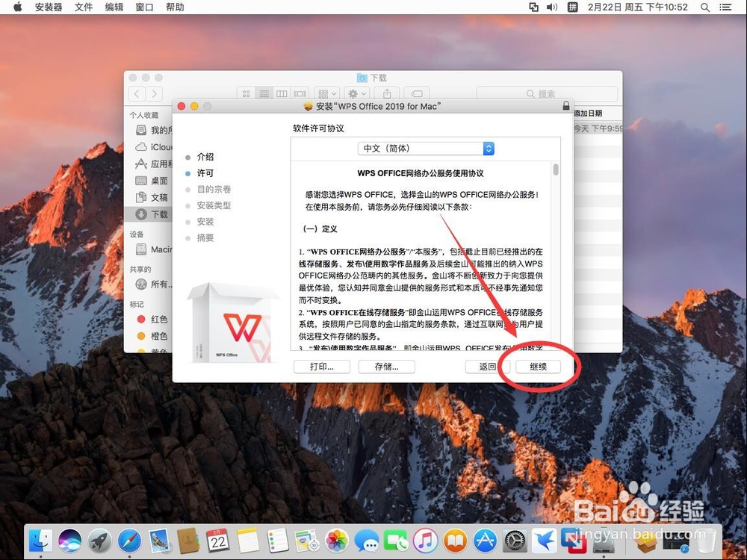747x560 pixels.
Task: Open the 安装器 menu
Action: [x=49, y=7]
